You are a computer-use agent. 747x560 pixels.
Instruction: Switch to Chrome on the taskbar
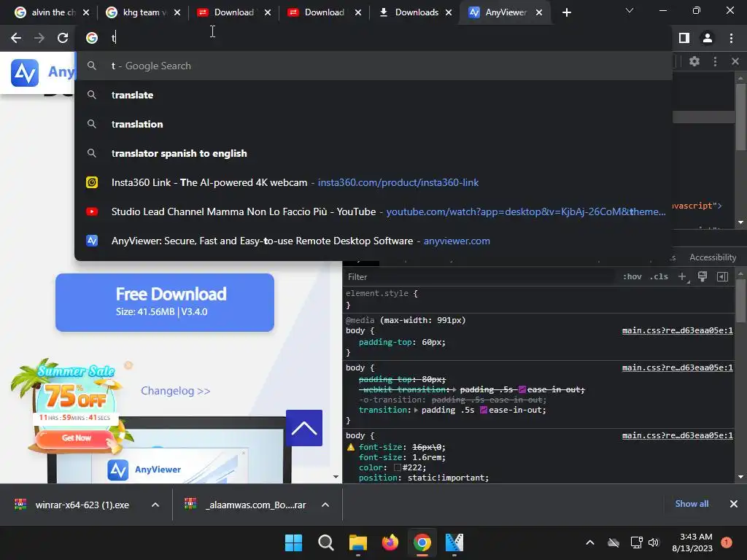coord(422,542)
